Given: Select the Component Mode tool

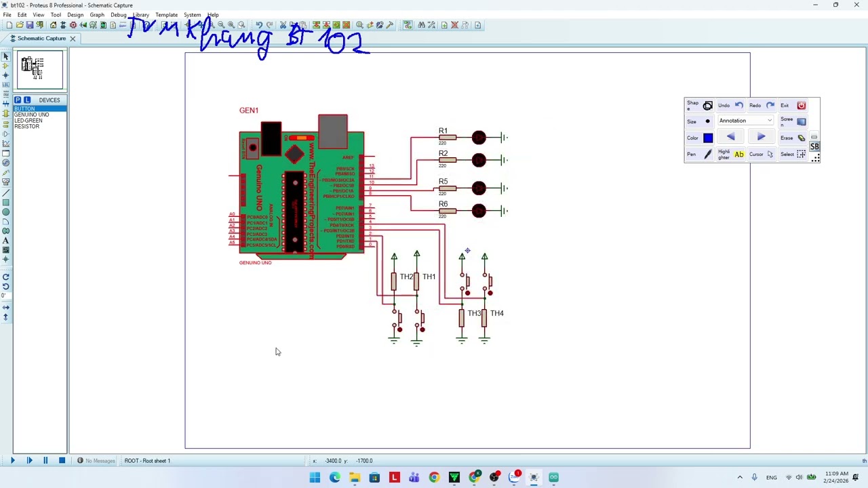Looking at the screenshot, I should (5, 66).
